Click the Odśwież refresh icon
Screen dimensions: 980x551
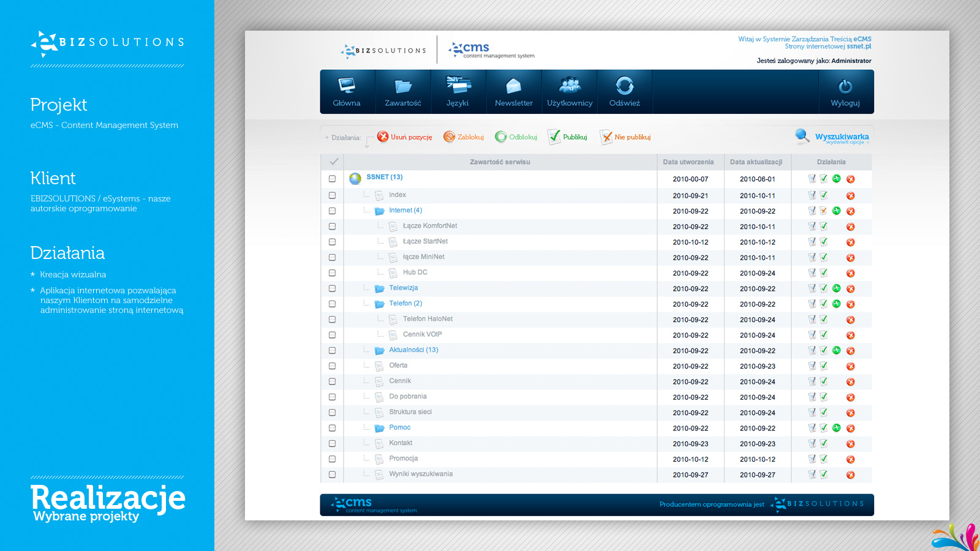coord(624,86)
